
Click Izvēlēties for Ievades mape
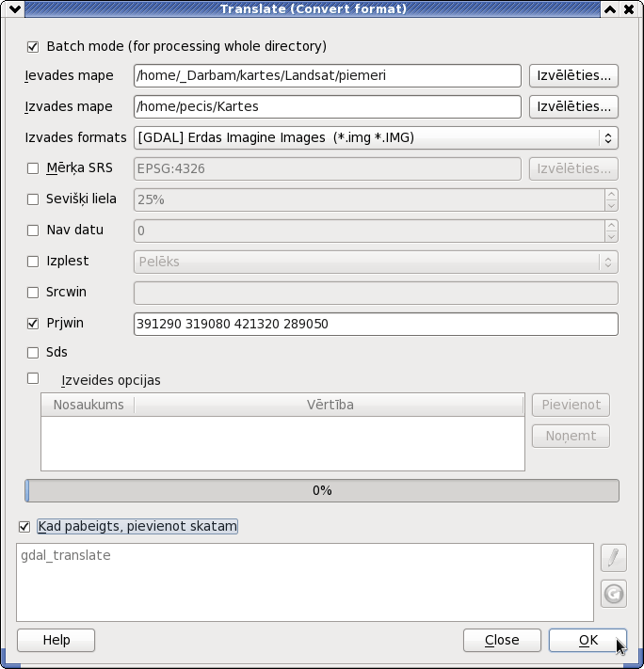click(573, 75)
